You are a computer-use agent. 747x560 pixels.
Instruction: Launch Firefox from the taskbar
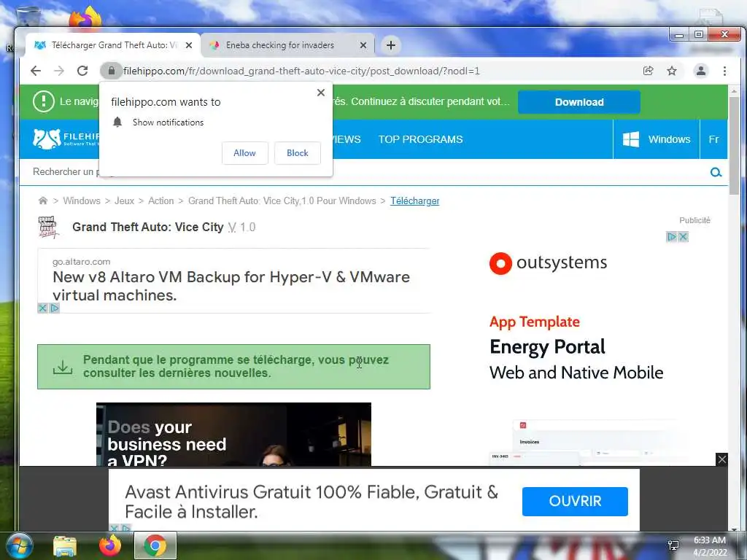point(110,546)
